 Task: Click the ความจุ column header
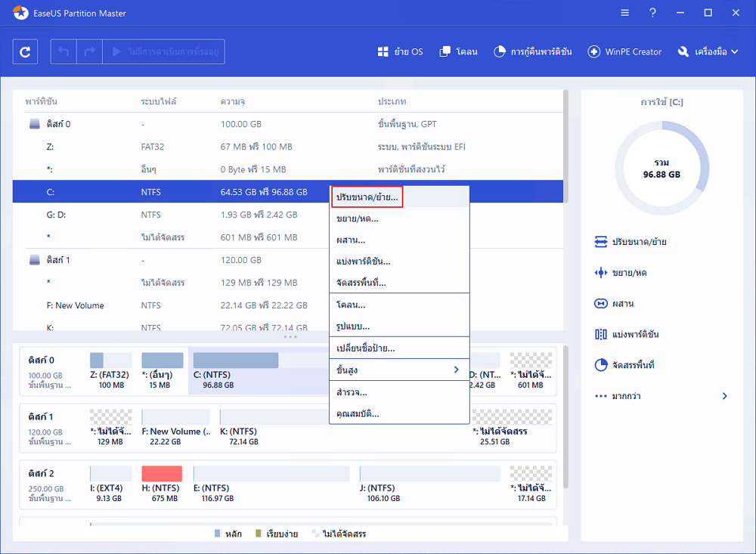(232, 102)
